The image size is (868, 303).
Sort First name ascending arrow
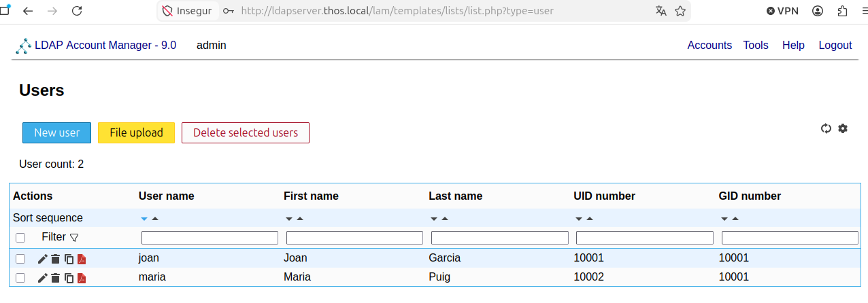300,219
